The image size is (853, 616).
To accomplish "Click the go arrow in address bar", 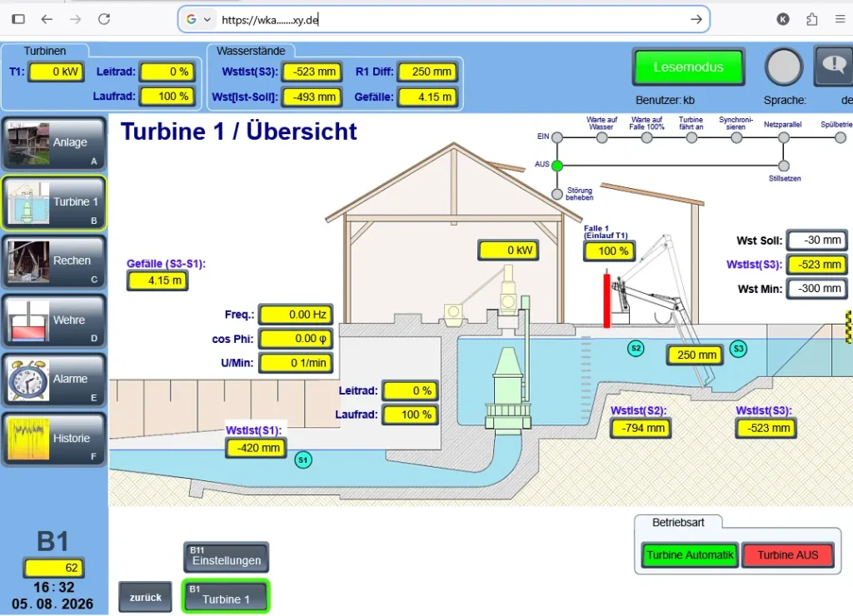I will (x=696, y=20).
